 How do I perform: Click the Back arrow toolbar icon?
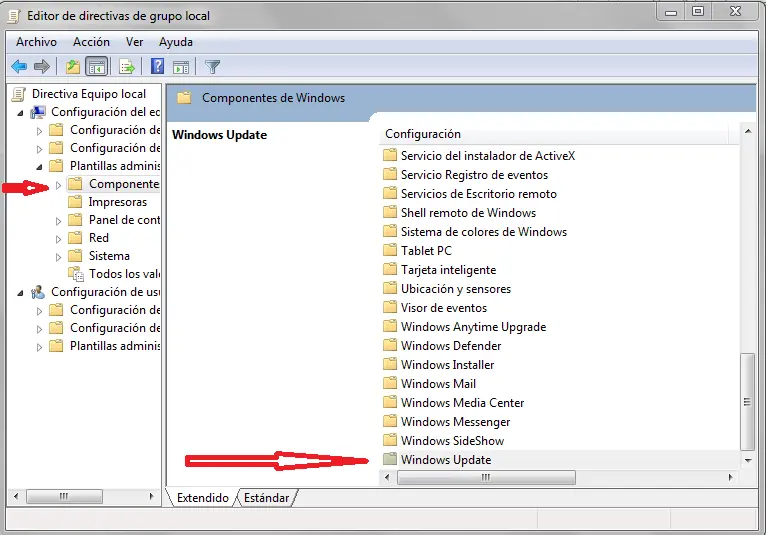(x=19, y=66)
